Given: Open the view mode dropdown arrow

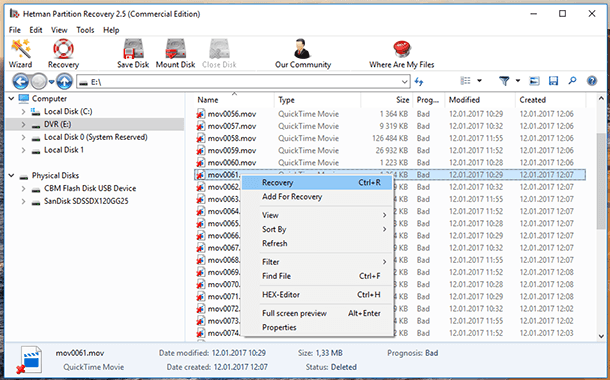Looking at the screenshot, I should pos(479,81).
